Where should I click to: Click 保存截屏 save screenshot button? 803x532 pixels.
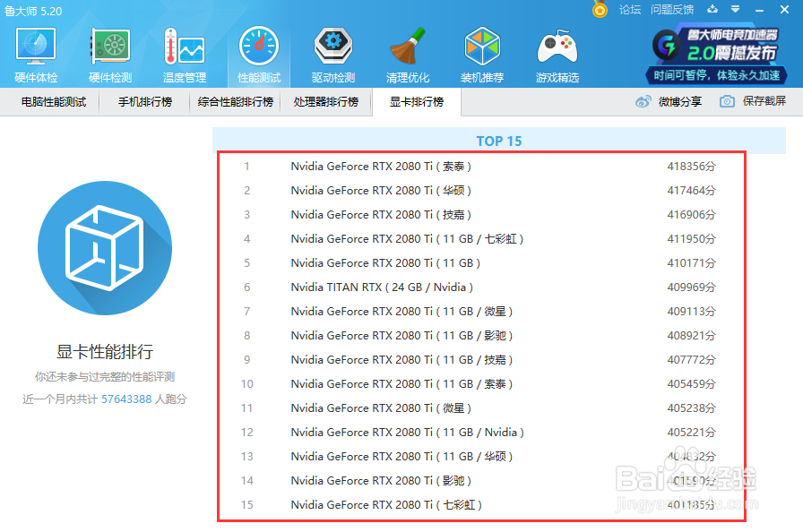[764, 101]
